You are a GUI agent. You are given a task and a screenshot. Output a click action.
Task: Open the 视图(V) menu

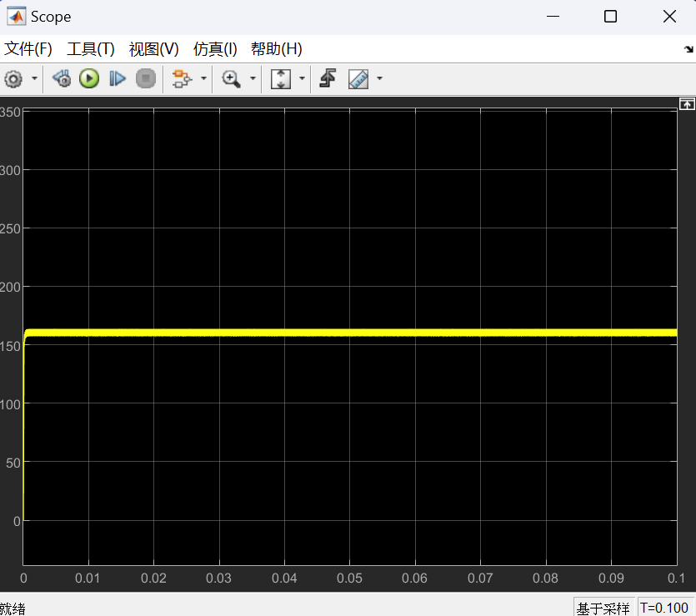click(153, 49)
